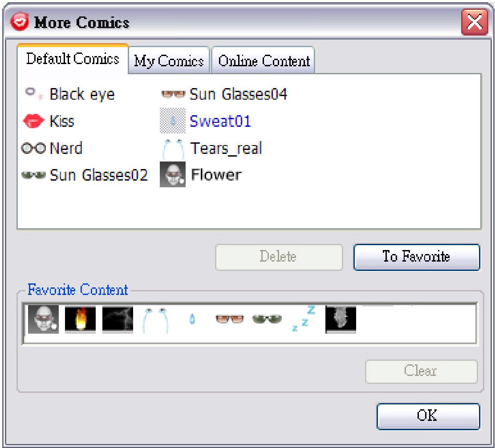Pick the gray-figure thumbnail in favorites
The width and height of the screenshot is (495, 448).
tap(341, 319)
